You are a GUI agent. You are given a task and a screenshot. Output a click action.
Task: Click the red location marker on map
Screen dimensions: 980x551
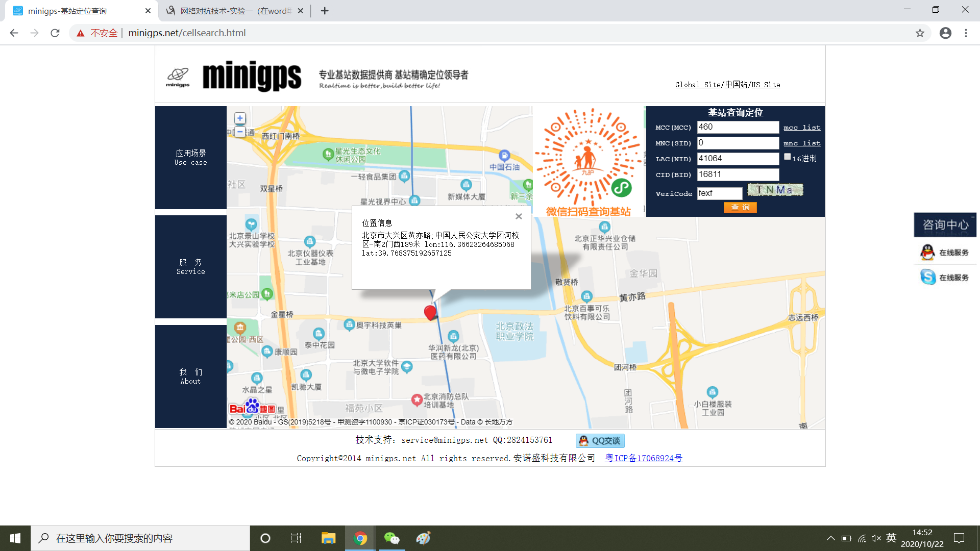point(430,312)
